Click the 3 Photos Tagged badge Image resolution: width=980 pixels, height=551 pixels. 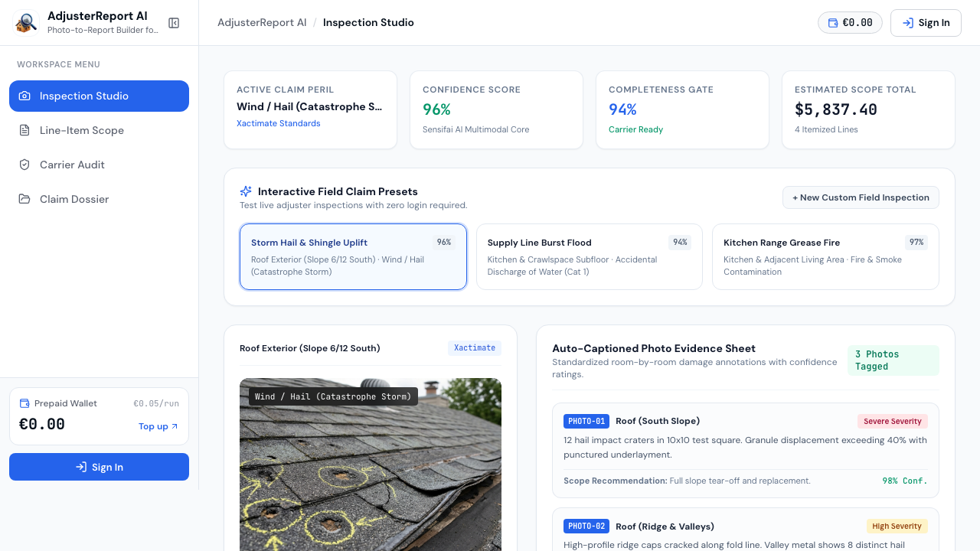893,360
